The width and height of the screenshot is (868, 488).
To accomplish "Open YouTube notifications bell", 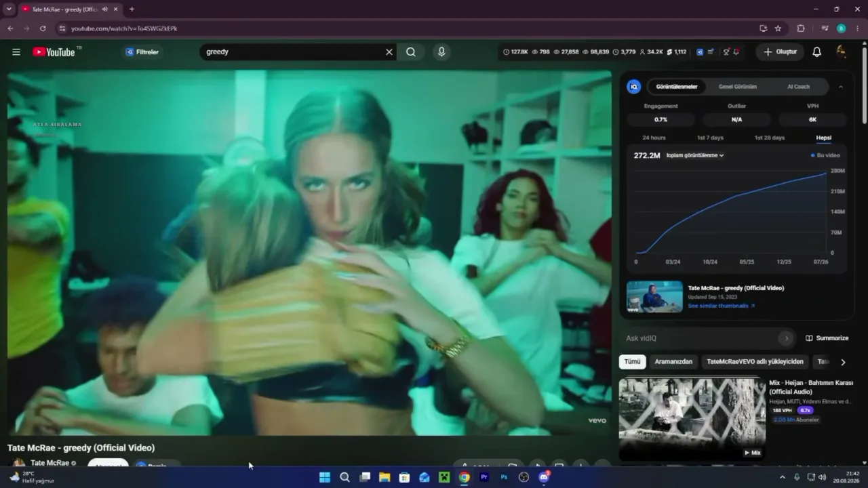I will (817, 52).
